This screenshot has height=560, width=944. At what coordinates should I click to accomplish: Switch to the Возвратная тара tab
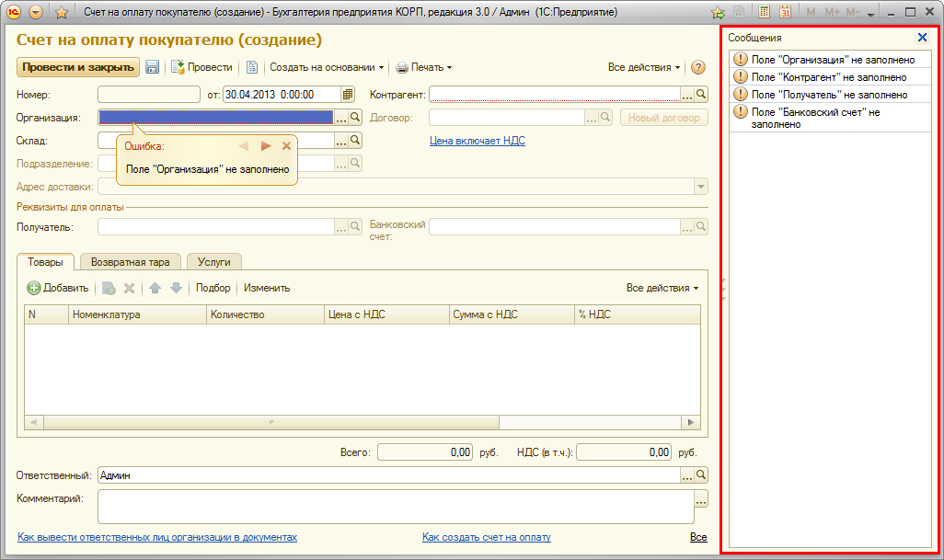tap(130, 262)
